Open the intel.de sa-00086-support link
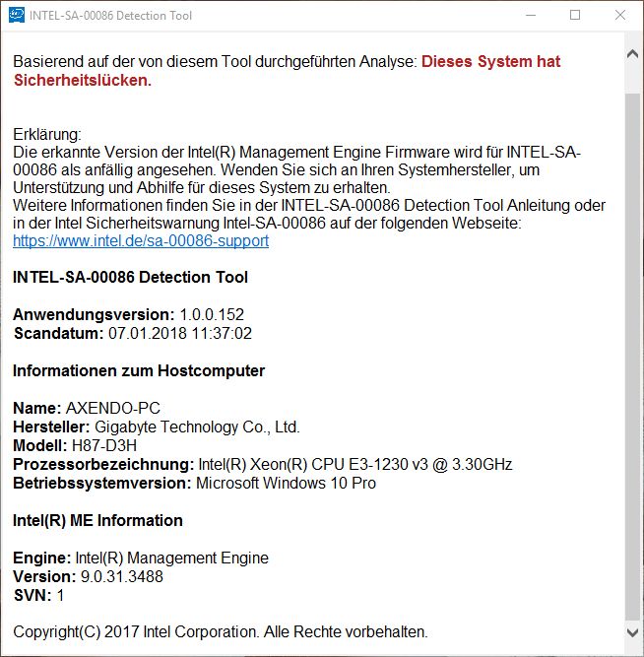Screen dimensions: 644x657 pos(141,241)
